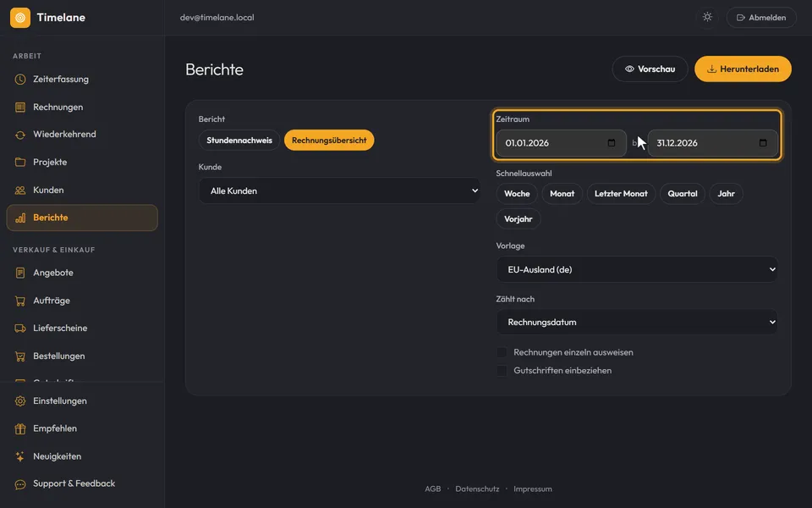Click the Lieferscheine truck icon

[20, 329]
